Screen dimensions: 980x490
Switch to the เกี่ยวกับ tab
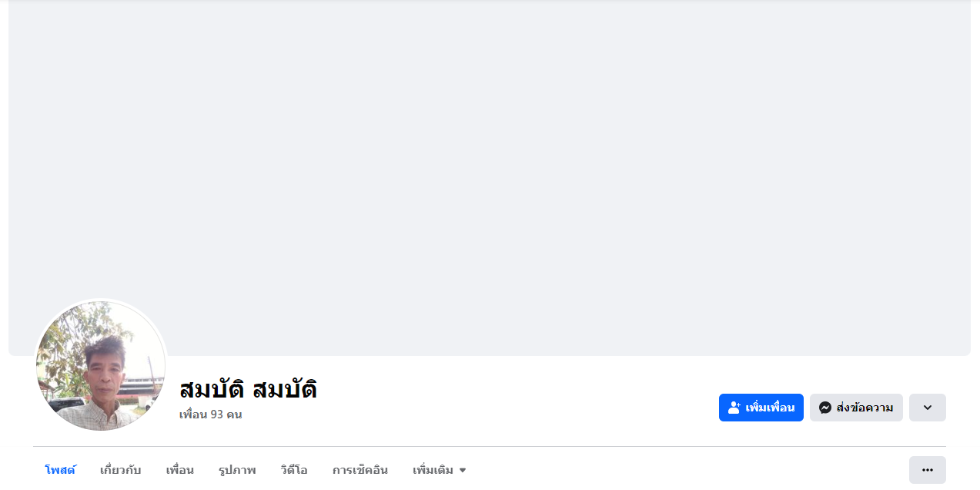click(x=120, y=470)
